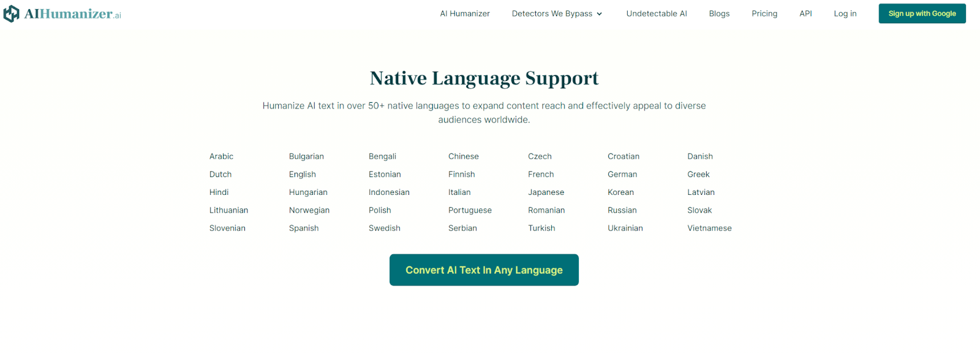This screenshot has width=980, height=353.
Task: Click the French language entry
Action: 541,174
